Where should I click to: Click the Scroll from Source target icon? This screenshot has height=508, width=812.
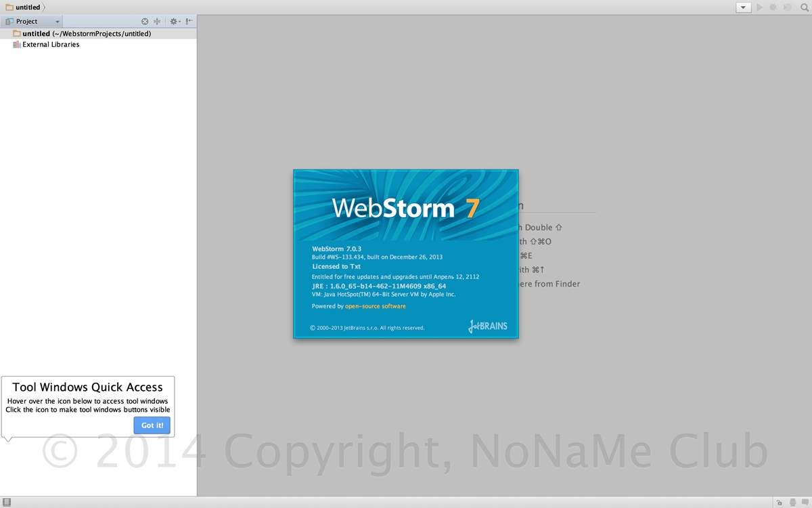coord(145,22)
